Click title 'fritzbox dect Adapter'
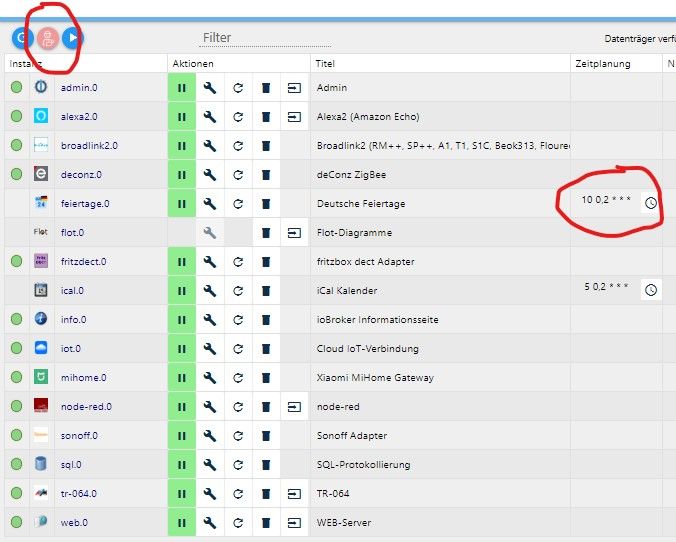This screenshot has width=676, height=542. [x=365, y=262]
